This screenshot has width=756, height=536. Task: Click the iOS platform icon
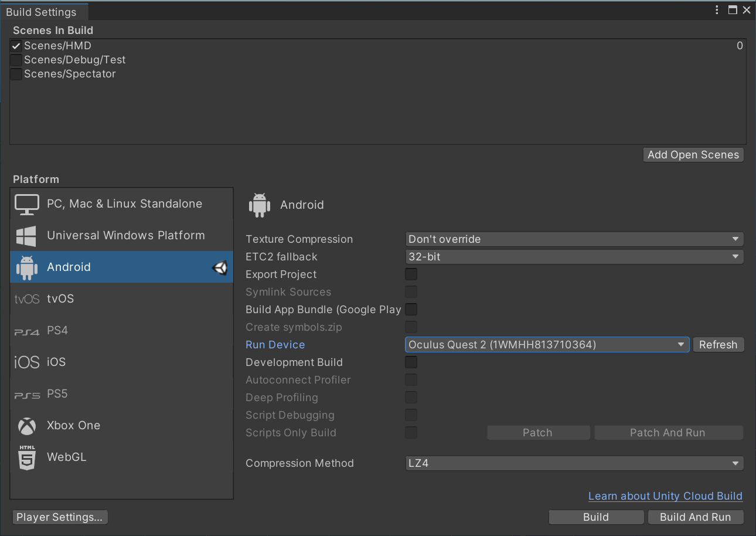tap(27, 362)
